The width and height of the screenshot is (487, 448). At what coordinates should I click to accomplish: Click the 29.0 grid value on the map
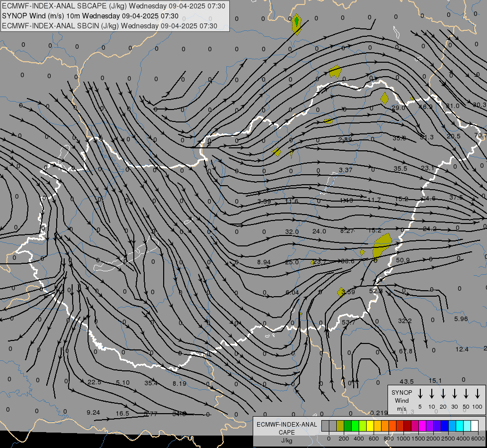398,108
